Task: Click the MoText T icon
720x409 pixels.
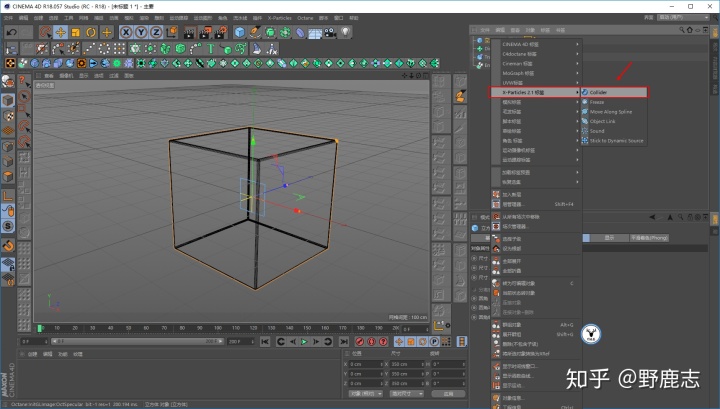Action: point(211,48)
